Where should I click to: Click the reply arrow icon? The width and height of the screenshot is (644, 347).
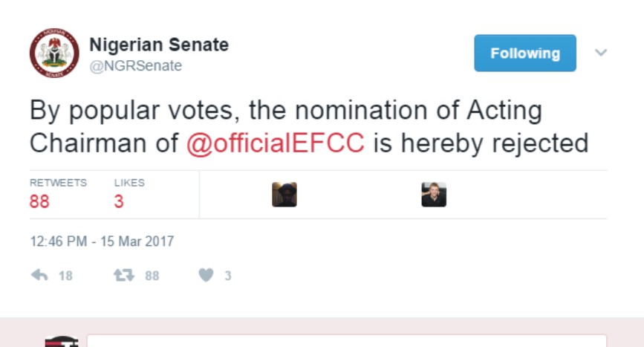pos(39,276)
